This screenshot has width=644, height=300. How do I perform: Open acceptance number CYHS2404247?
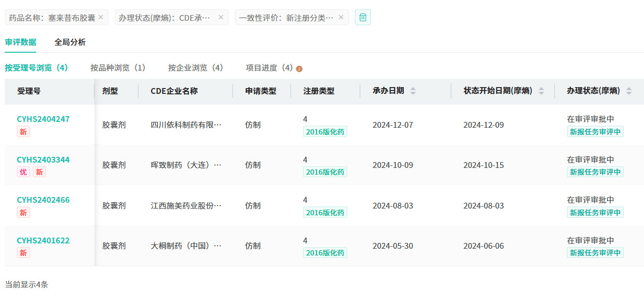click(x=43, y=119)
